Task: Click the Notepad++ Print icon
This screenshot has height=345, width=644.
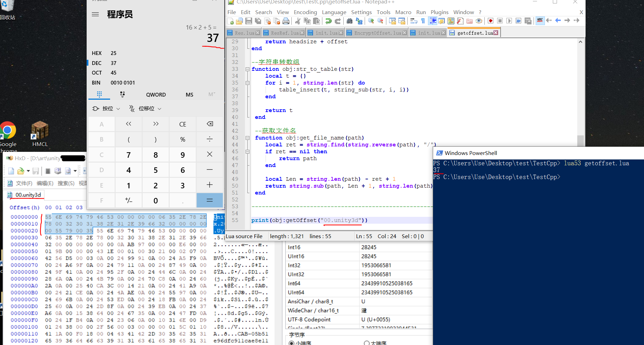Action: coord(286,21)
